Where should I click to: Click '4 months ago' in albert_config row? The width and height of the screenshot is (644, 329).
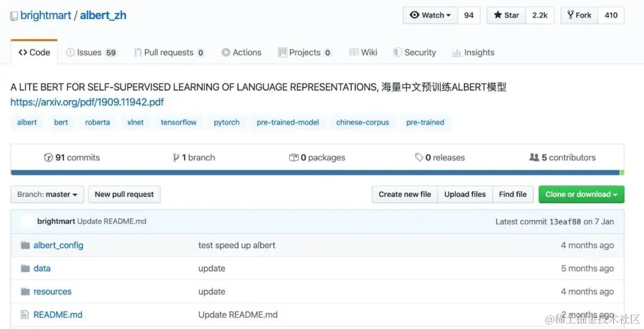[587, 245]
